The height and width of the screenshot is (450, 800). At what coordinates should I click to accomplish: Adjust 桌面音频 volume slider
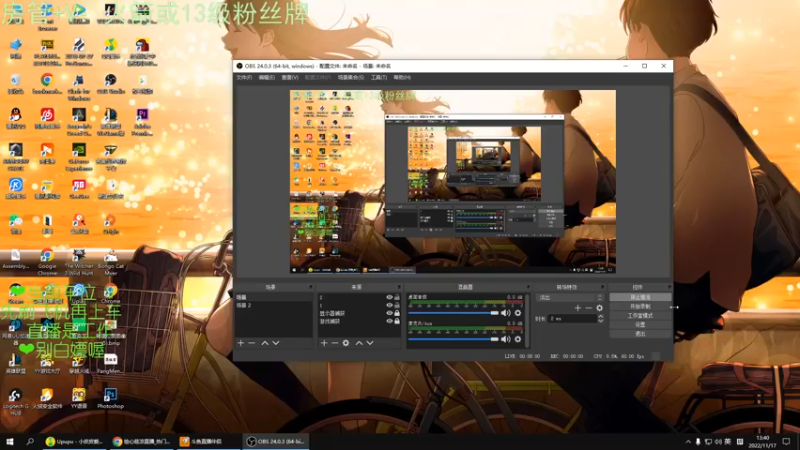[453, 313]
